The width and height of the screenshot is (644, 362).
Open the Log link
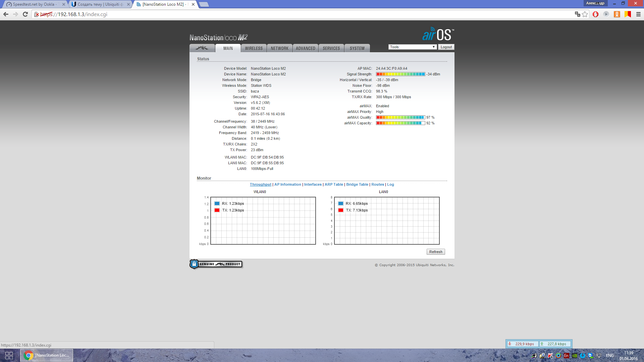390,184
